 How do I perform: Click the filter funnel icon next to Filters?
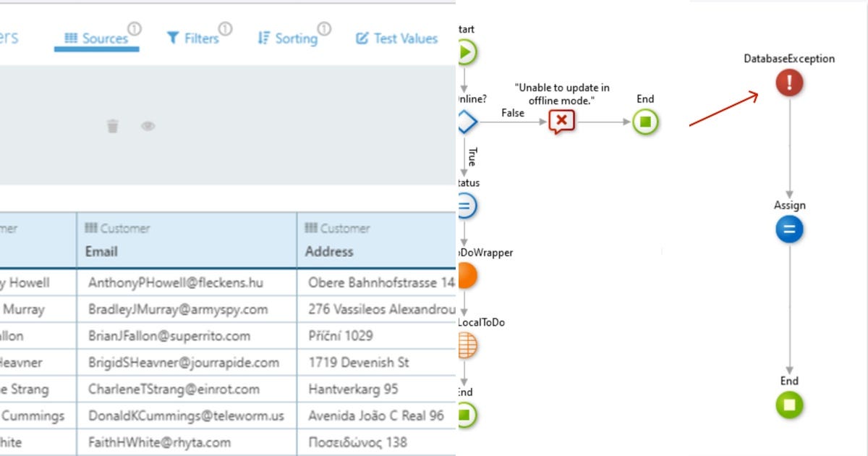coord(171,38)
